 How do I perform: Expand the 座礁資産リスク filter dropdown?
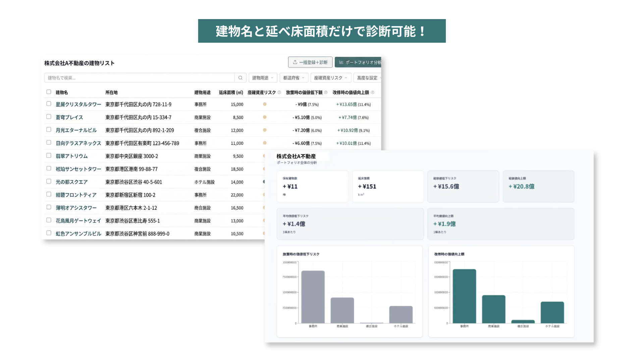coord(331,78)
